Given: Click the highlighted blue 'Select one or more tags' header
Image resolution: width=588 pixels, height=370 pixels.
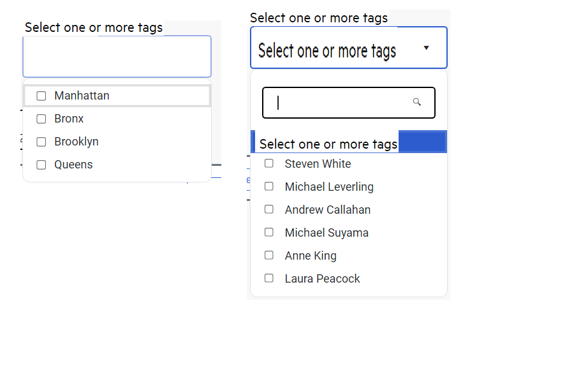Looking at the screenshot, I should point(349,142).
